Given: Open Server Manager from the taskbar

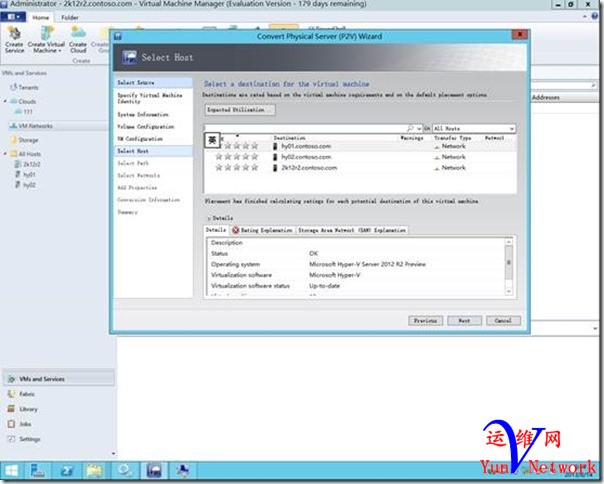Looking at the screenshot, I should (x=38, y=471).
